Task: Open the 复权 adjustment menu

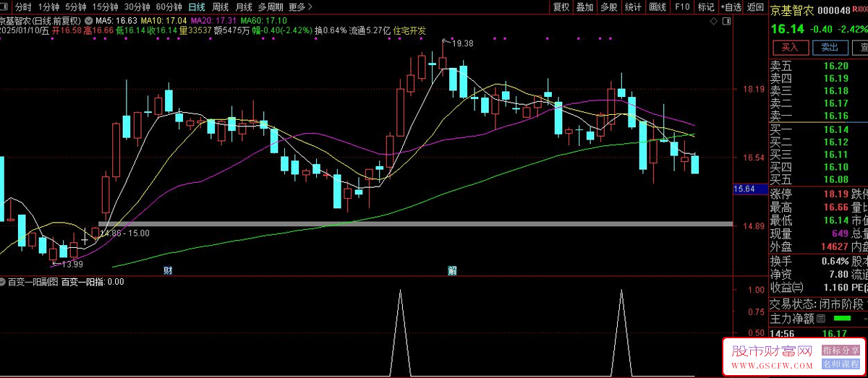Action: [561, 7]
